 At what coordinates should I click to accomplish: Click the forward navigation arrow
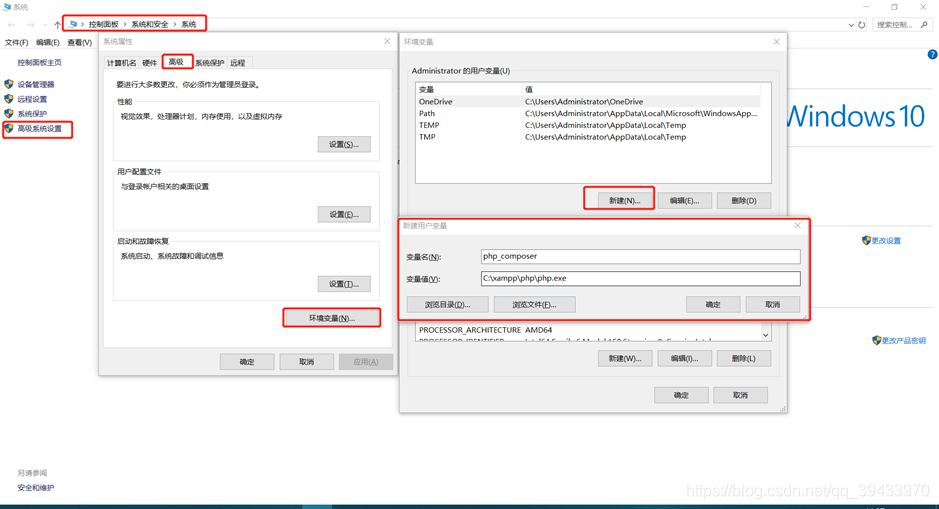(30, 25)
